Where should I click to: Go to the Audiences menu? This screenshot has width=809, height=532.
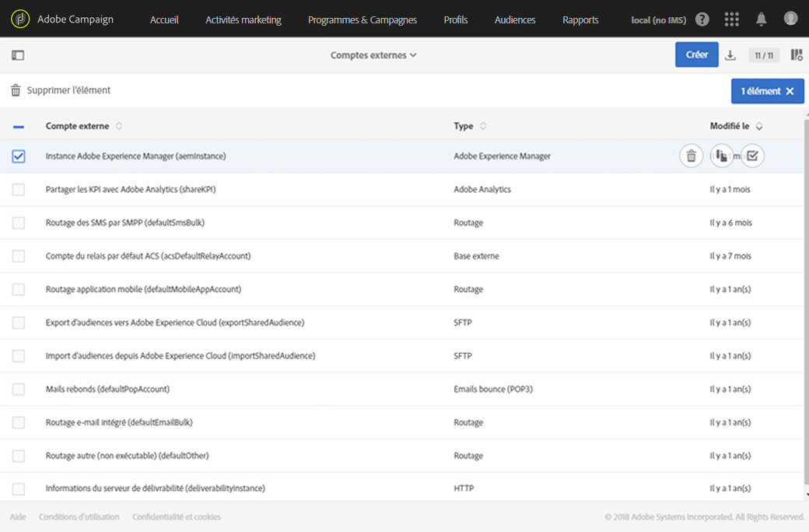point(515,19)
